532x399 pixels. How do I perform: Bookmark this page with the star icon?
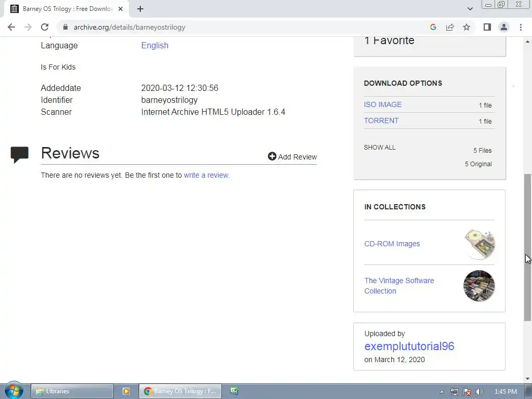467,27
